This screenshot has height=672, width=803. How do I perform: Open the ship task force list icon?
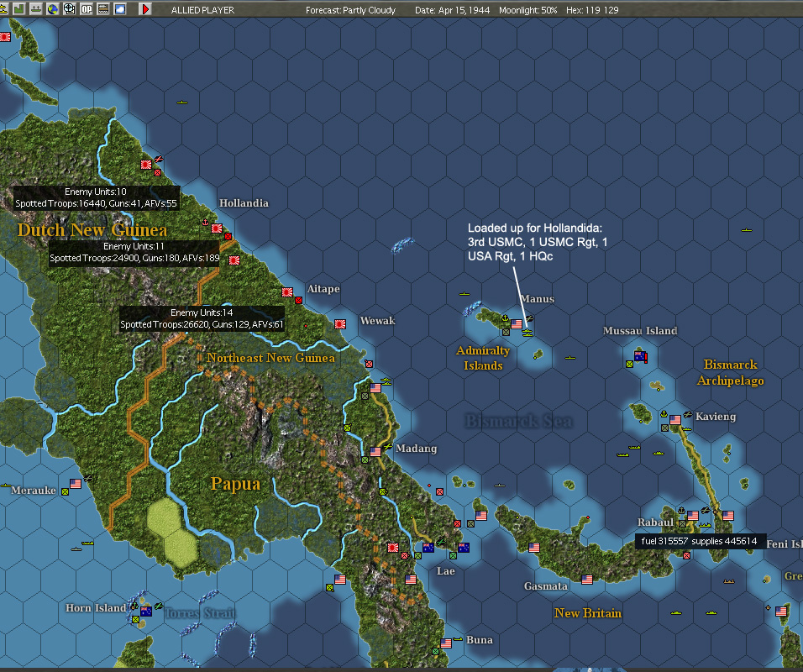[3, 9]
